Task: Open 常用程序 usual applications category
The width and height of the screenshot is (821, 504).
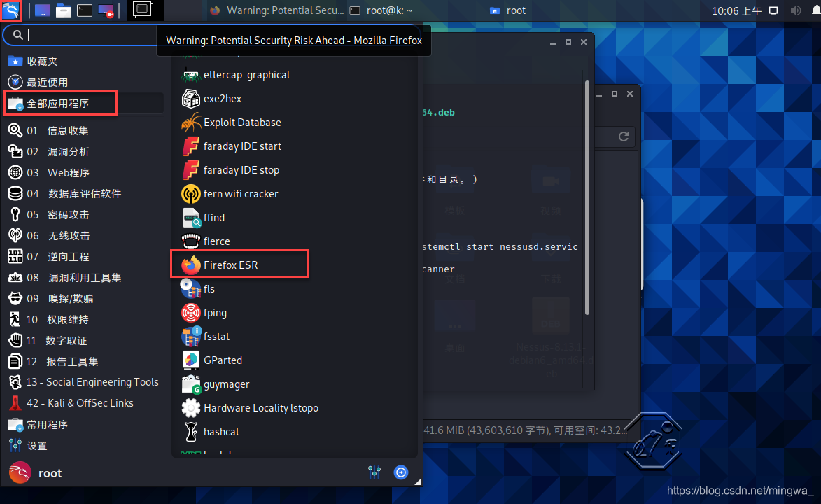Action: click(84, 424)
